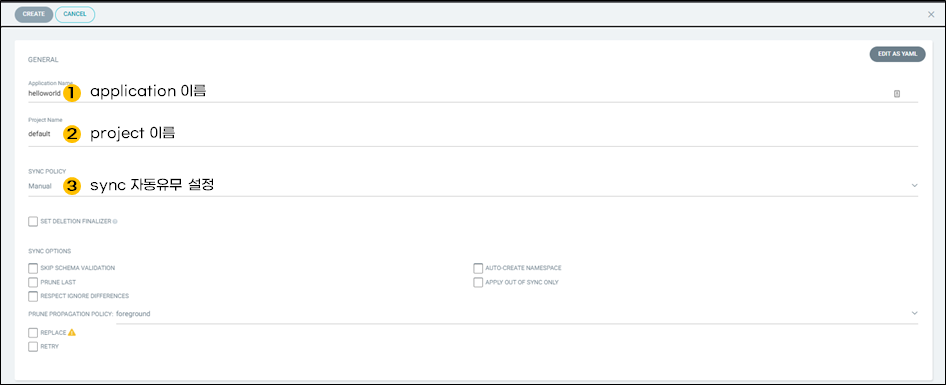Open Prune Propagation Policy dropdown showing foreground
Viewport: 946px width, 385px height.
516,314
